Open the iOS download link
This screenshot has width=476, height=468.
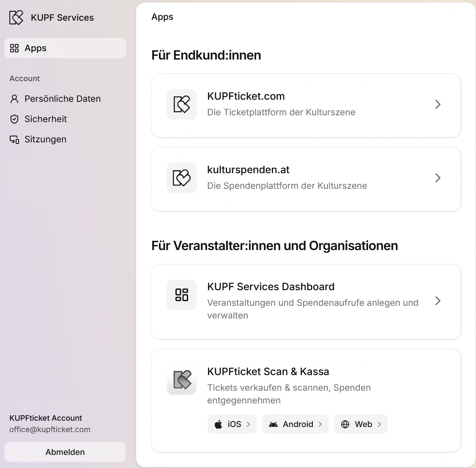click(x=232, y=424)
